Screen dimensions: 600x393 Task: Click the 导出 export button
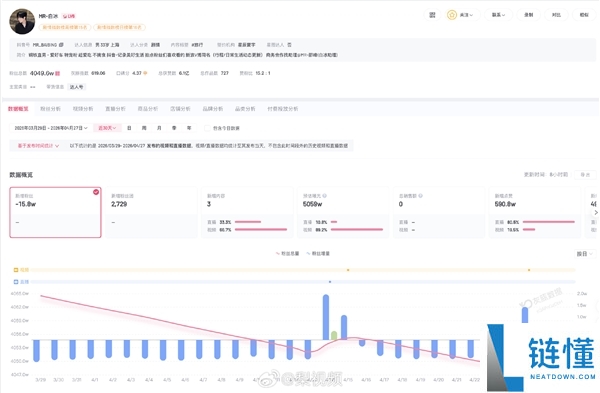coord(585,174)
